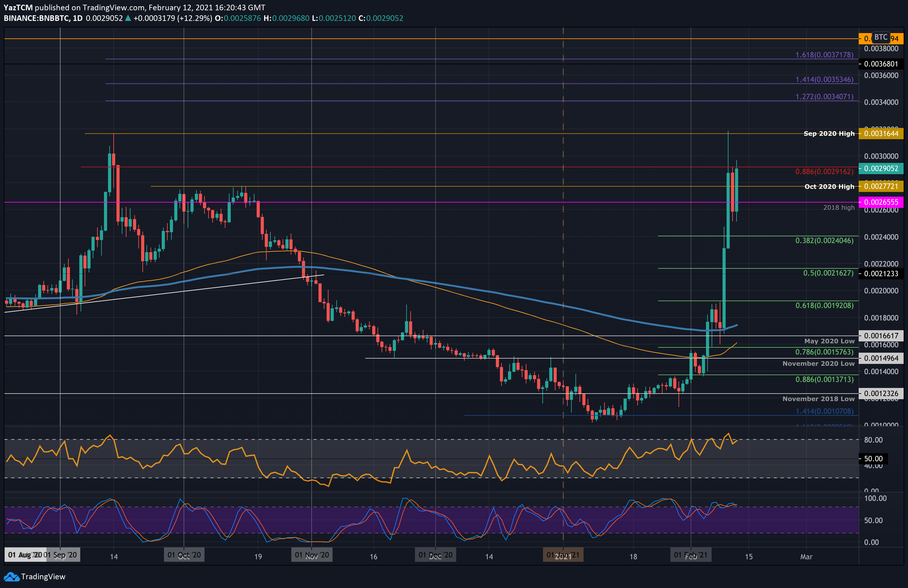Select the Sep 2020 High price label
This screenshot has height=588, width=908.
point(881,134)
